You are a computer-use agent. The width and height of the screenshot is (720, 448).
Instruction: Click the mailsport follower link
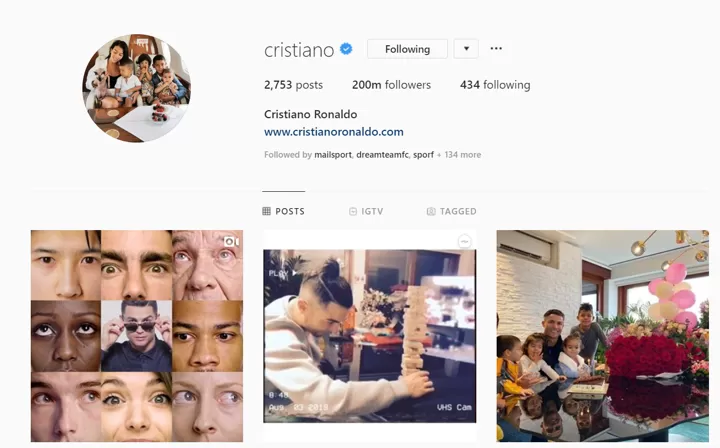333,155
